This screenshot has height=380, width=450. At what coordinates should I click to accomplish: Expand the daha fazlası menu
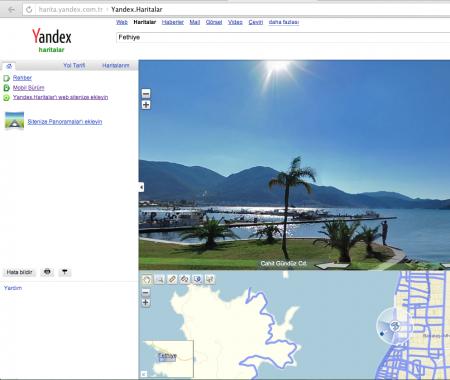pos(284,22)
